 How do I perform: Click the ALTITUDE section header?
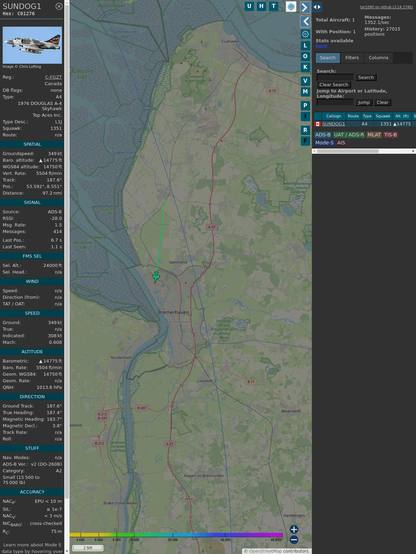coord(32,352)
